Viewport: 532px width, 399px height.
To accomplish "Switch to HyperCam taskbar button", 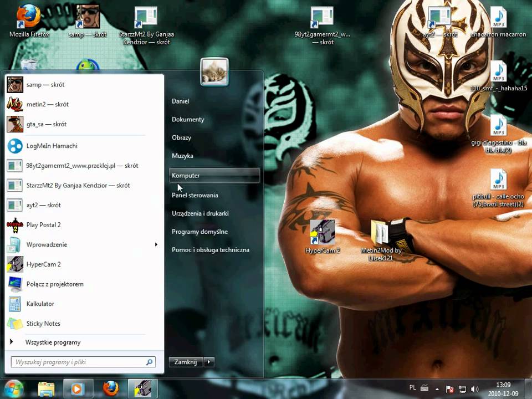I will coord(143,389).
